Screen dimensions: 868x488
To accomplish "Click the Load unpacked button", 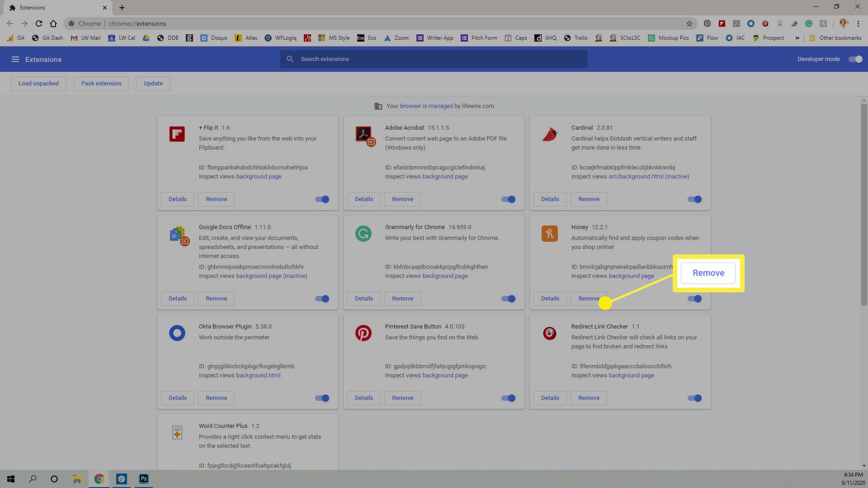I will [x=38, y=83].
